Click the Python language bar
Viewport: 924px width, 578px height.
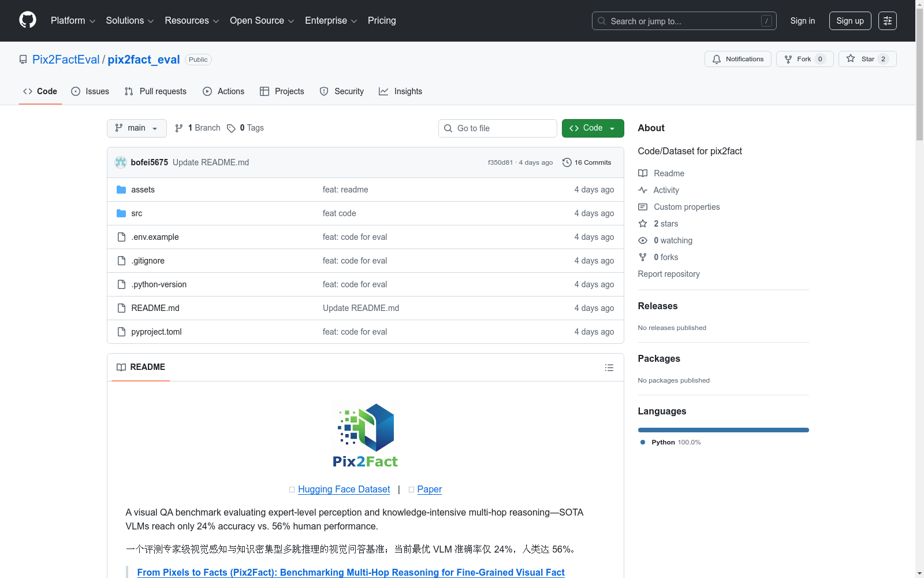[x=724, y=430]
